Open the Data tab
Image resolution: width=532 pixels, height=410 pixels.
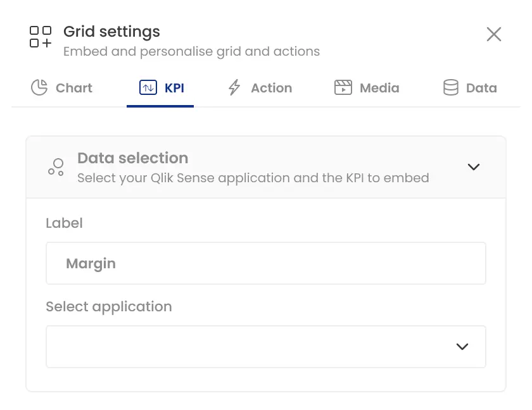(470, 88)
